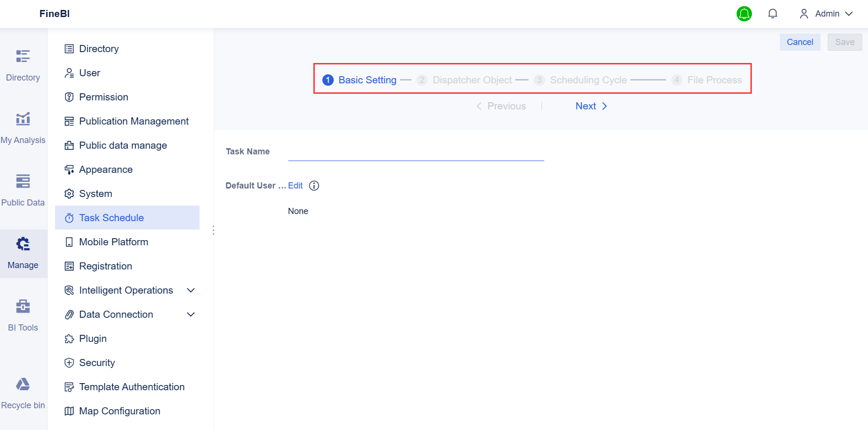Open the Admin account dropdown

coord(826,14)
